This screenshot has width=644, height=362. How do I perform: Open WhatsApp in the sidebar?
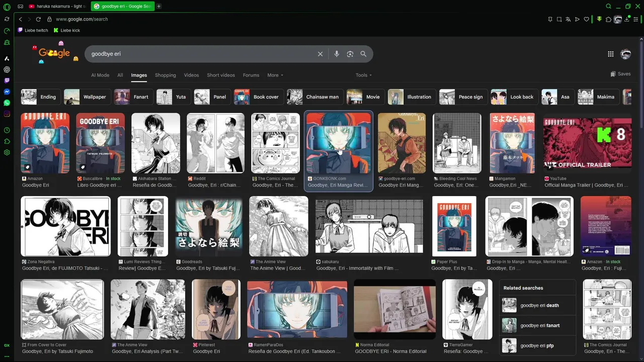(7, 103)
